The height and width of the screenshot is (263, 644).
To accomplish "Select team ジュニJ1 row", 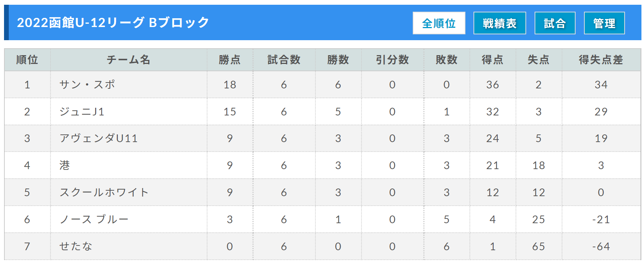I will click(322, 111).
